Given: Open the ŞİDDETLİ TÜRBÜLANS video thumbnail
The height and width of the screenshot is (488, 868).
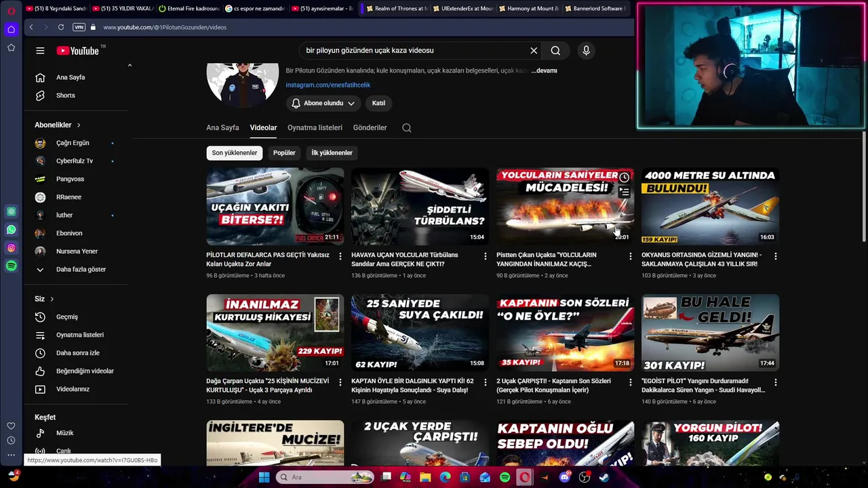Looking at the screenshot, I should point(420,207).
